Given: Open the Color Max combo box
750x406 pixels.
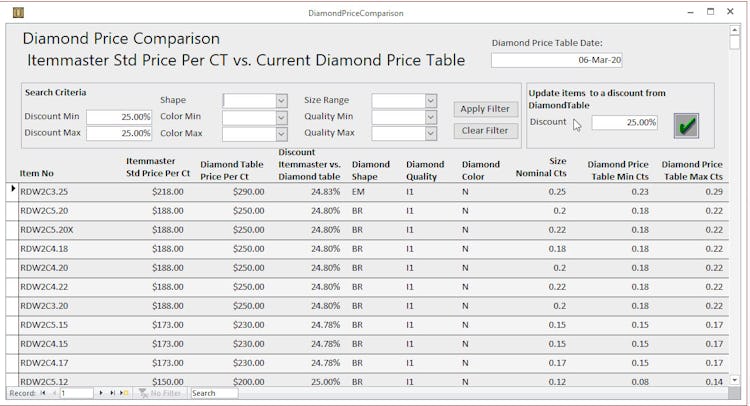Looking at the screenshot, I should [281, 134].
